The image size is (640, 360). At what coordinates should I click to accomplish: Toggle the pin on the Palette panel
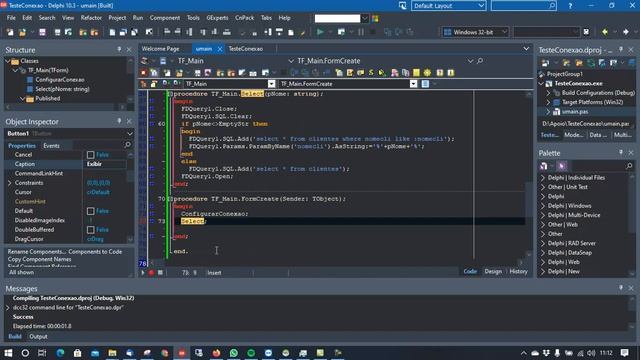point(621,152)
